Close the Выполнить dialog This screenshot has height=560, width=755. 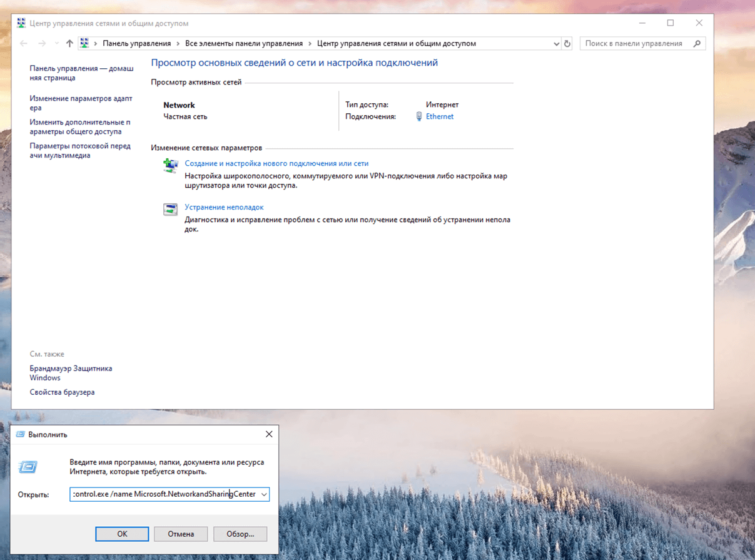point(269,434)
